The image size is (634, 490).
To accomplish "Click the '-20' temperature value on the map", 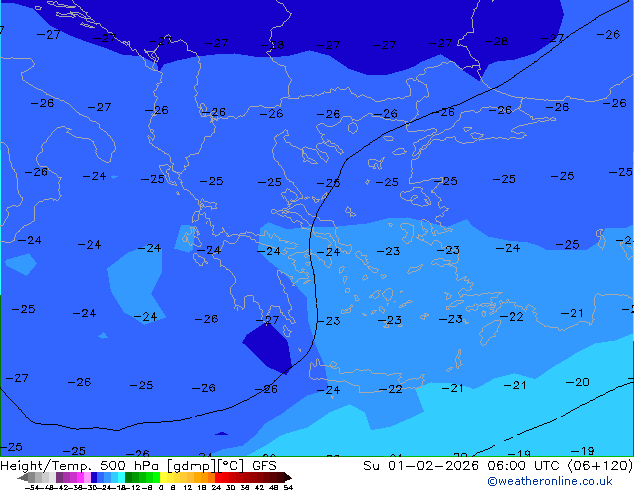I will click(577, 382).
